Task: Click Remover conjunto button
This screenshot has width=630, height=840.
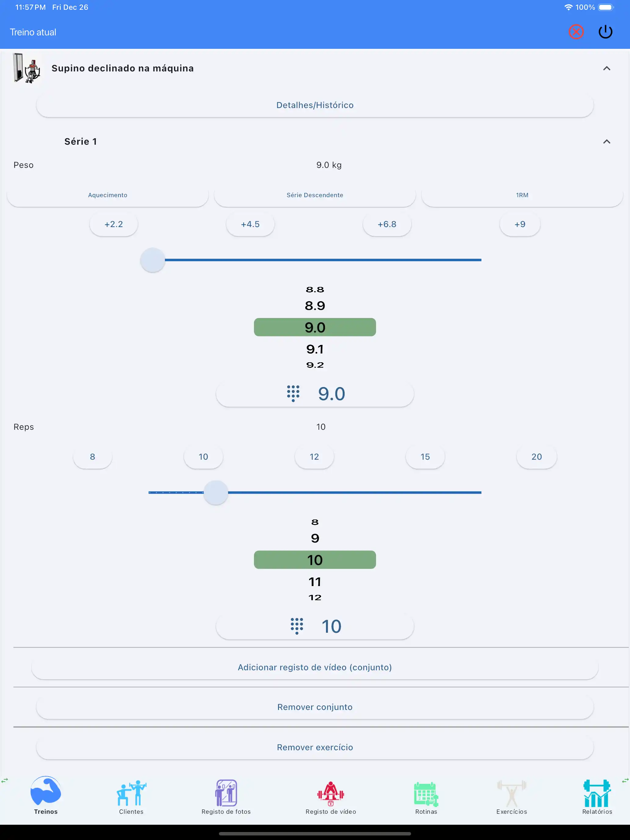Action: point(315,707)
